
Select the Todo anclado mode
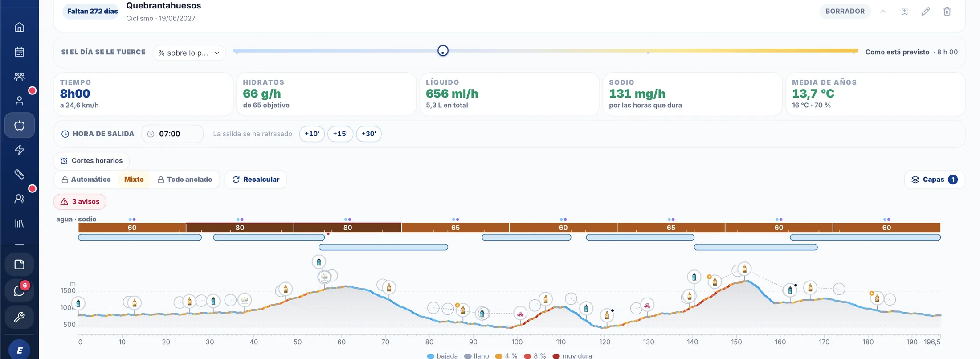[185, 179]
